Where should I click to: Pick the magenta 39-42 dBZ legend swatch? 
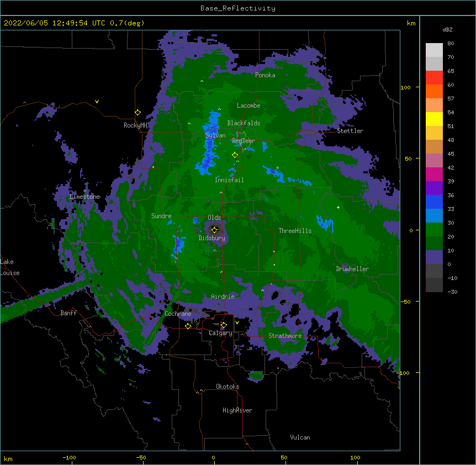pos(434,174)
